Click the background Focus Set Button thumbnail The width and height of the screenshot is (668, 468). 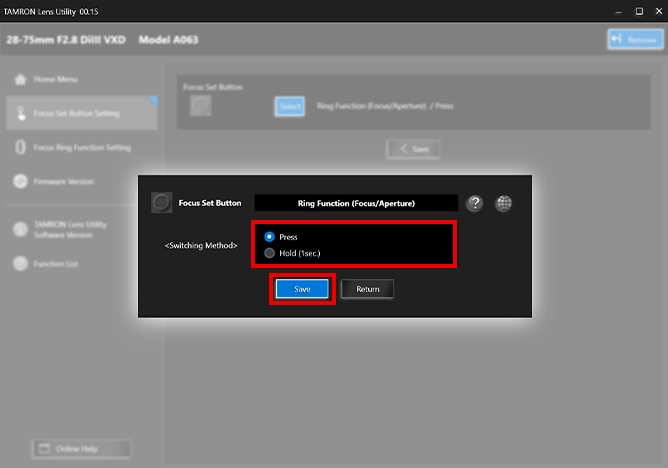[201, 106]
